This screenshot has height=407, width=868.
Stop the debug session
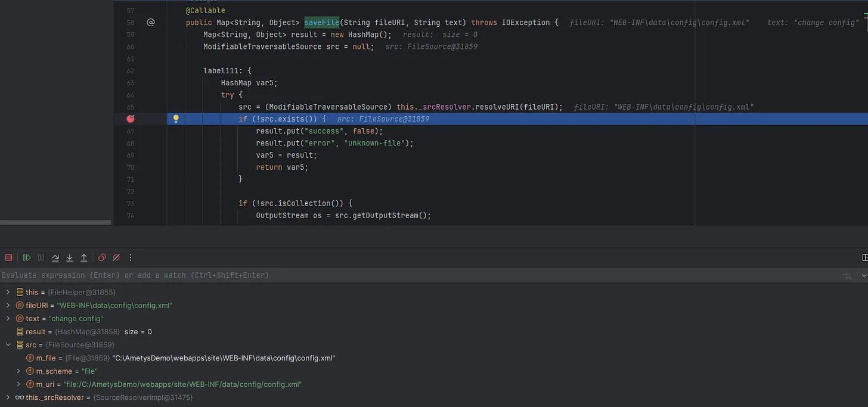pos(9,257)
